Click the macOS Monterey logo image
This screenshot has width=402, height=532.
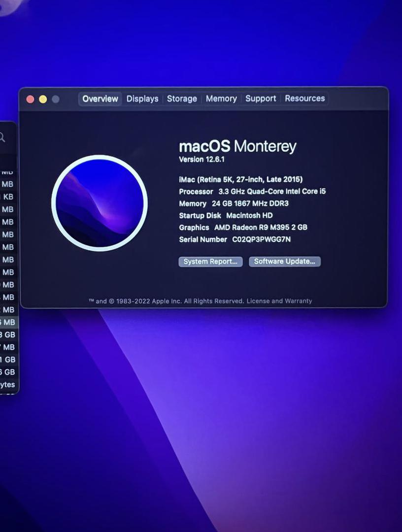coord(100,203)
